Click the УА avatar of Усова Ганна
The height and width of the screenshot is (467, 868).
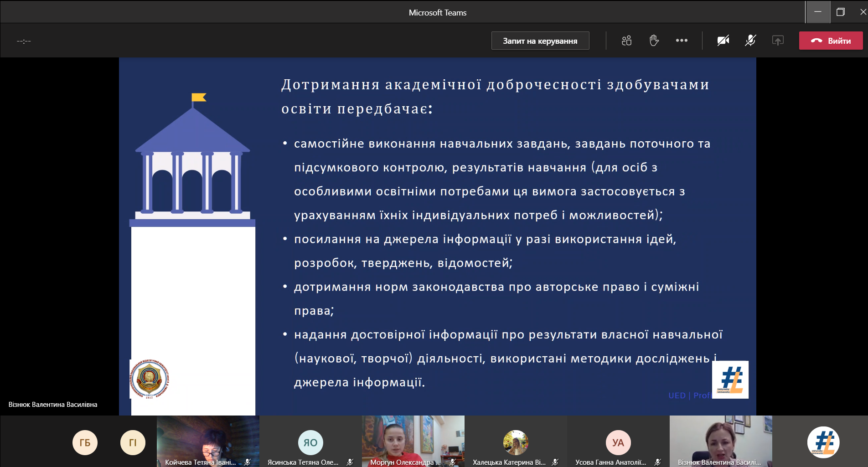[618, 442]
